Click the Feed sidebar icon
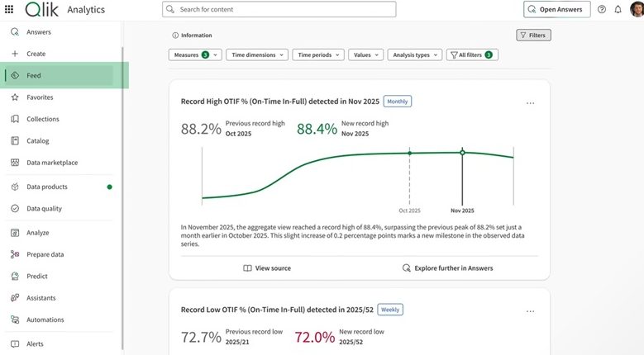The height and width of the screenshot is (355, 644). click(x=15, y=75)
